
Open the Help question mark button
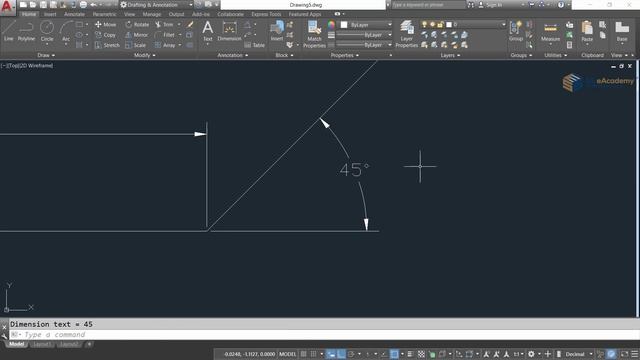click(x=561, y=5)
